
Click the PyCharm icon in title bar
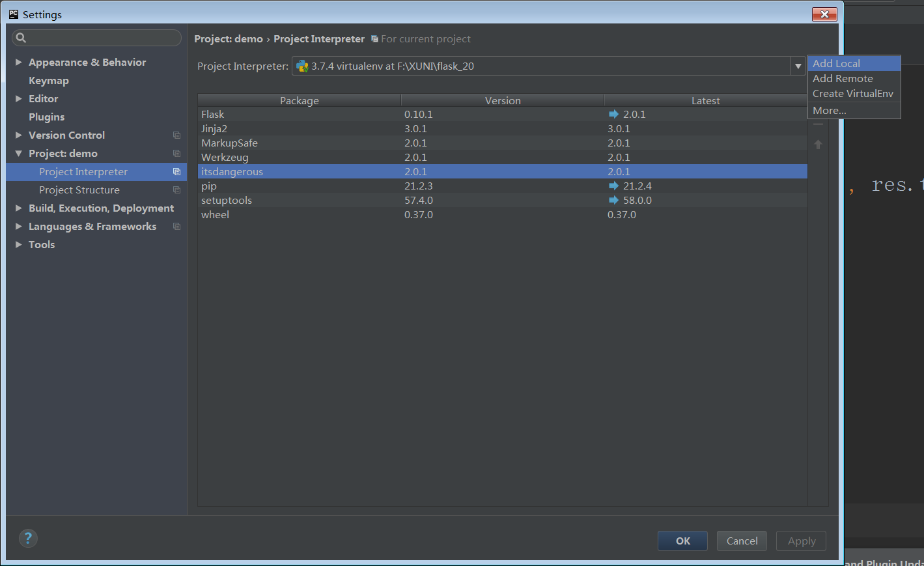coord(14,14)
